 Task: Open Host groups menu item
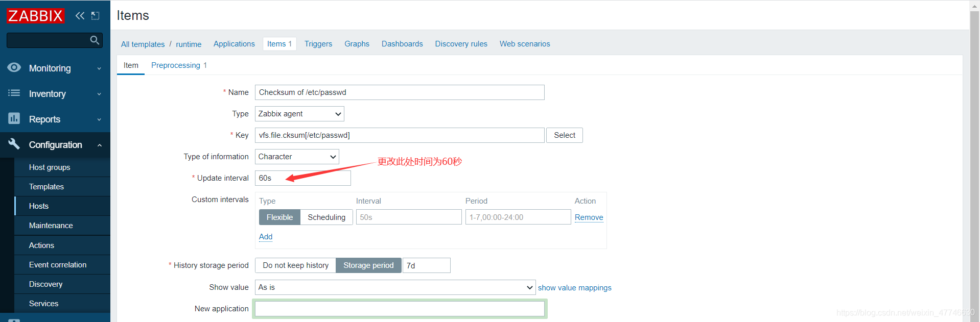62,167
